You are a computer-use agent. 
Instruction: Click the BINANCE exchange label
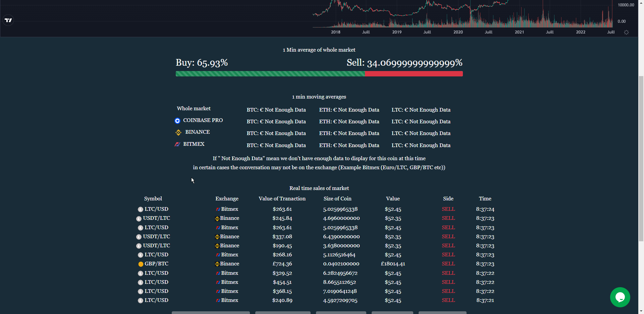(x=198, y=132)
